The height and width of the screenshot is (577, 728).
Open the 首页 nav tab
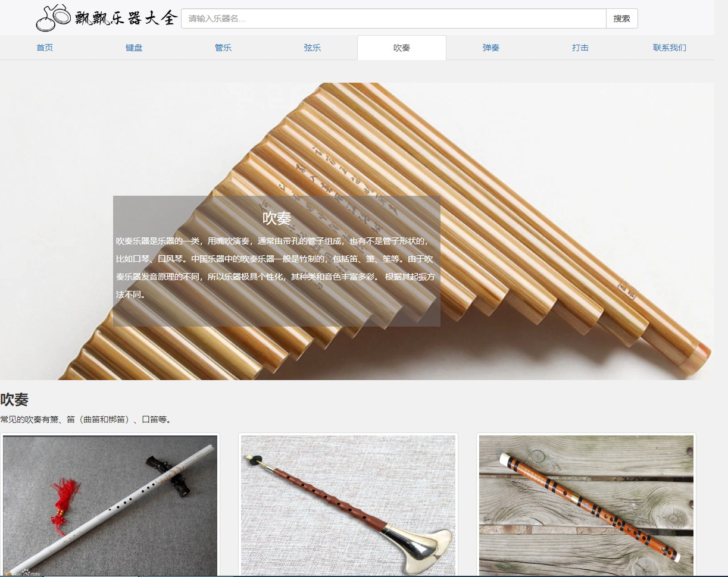point(45,48)
